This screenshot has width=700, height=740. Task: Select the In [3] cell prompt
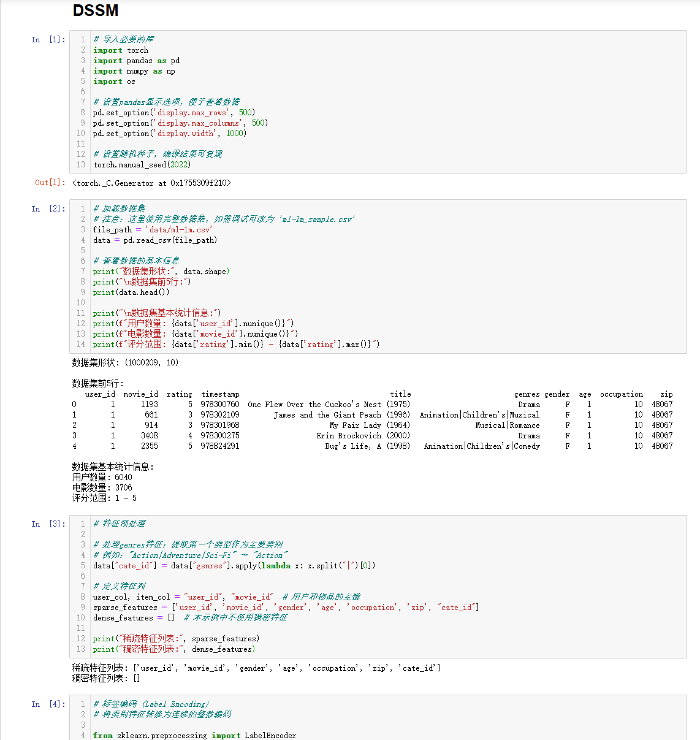point(48,524)
